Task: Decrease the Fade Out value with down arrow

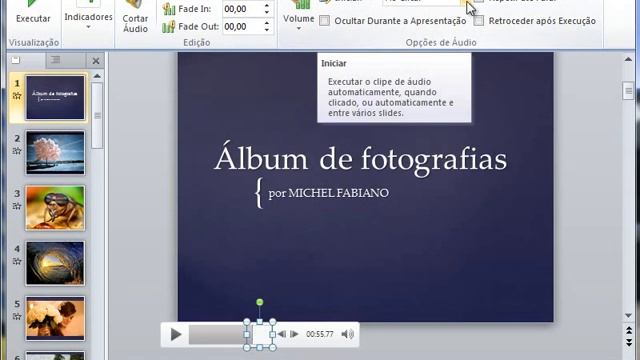Action: [x=267, y=30]
